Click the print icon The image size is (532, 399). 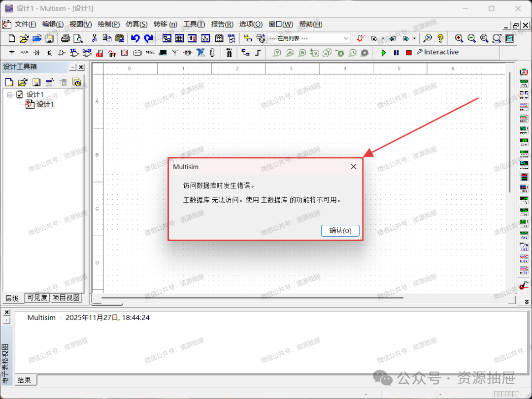coord(65,38)
